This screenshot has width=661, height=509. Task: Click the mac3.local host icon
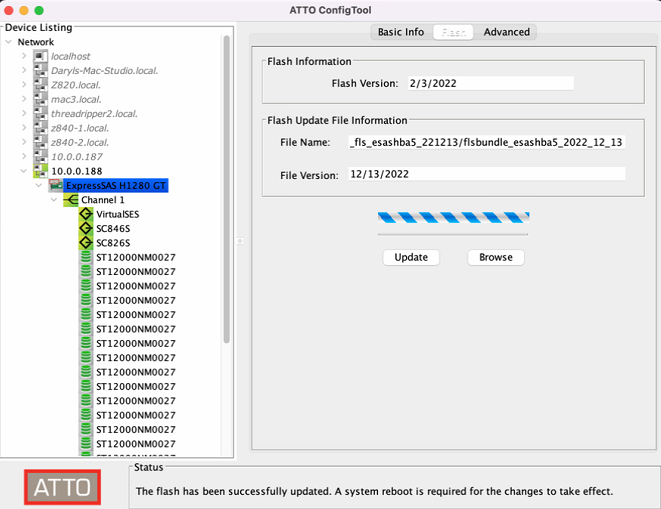40,99
